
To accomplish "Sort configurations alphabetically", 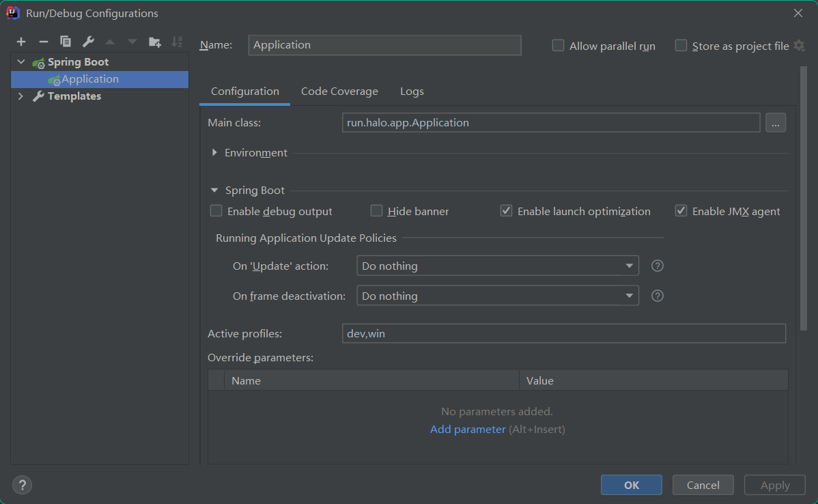I will pyautogui.click(x=177, y=41).
